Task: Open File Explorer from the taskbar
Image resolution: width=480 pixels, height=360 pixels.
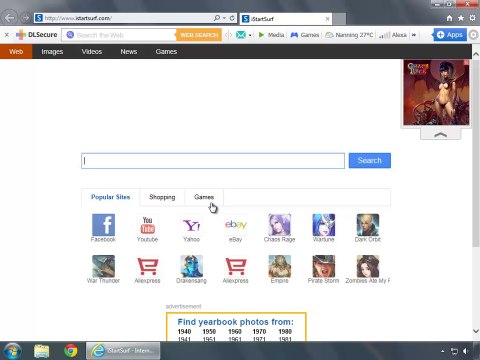Action: click(42, 351)
